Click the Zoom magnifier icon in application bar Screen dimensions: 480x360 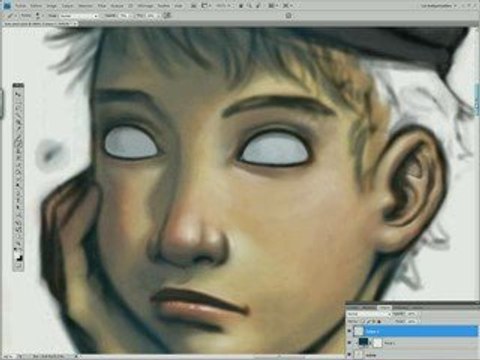249,6
